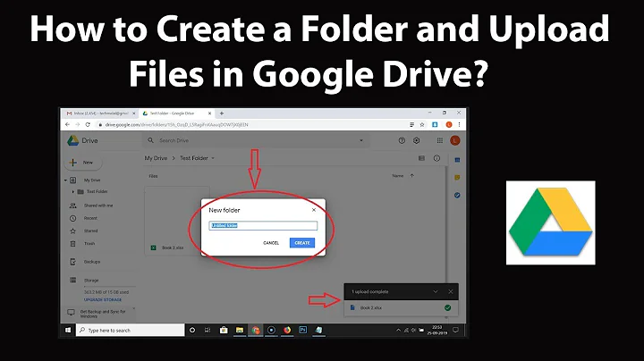
Task: Click the volume icon in system tray
Action: click(413, 330)
